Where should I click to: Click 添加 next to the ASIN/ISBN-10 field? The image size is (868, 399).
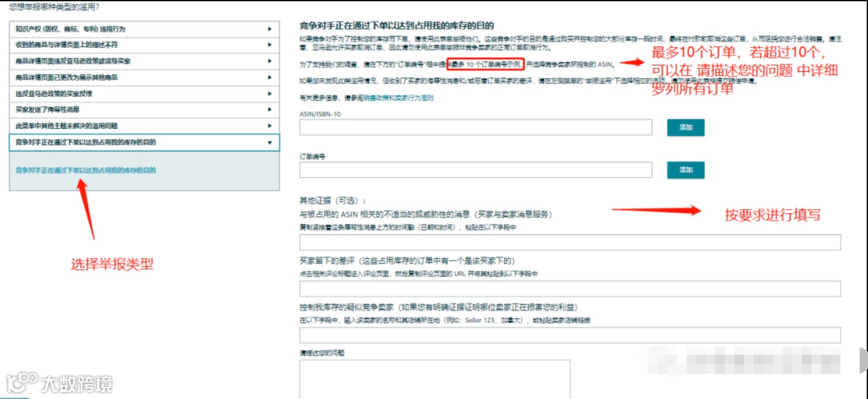686,127
